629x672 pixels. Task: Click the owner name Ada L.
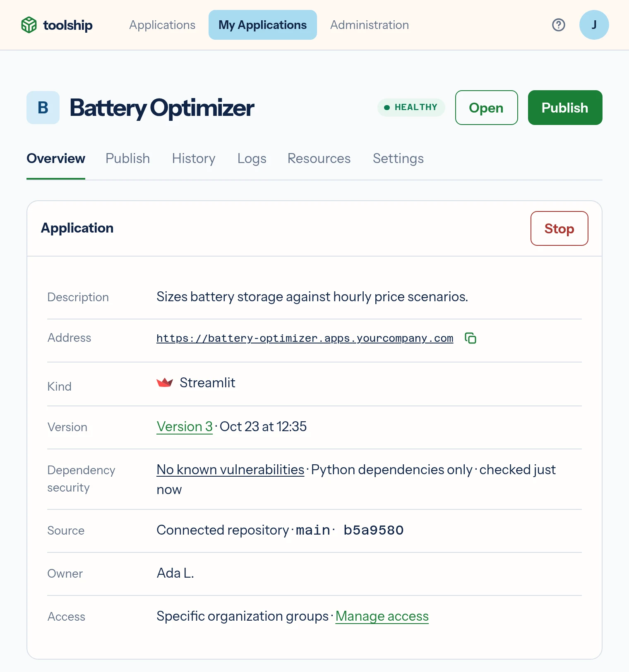pos(175,573)
